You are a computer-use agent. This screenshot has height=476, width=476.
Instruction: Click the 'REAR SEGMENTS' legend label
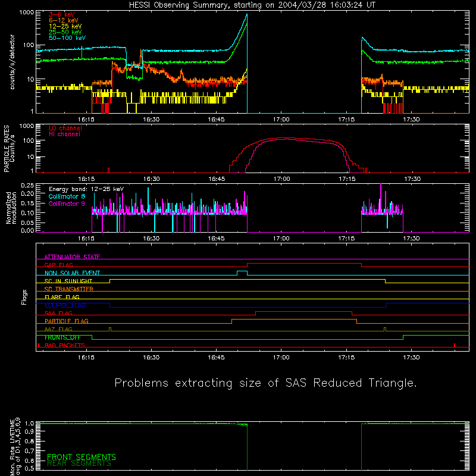click(79, 464)
